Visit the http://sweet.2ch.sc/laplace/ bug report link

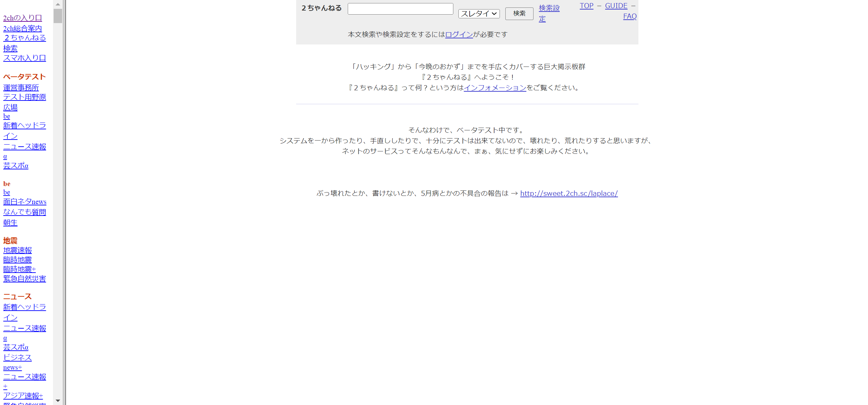[569, 193]
